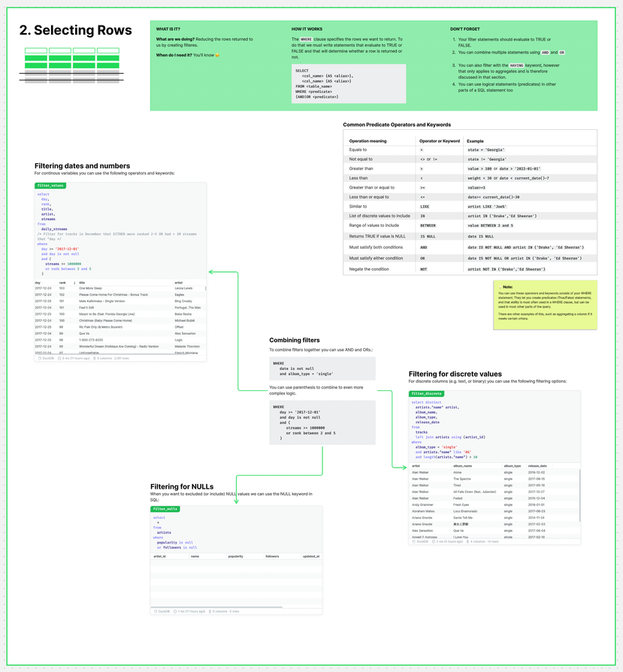Select the filter_nulls cell name tag

[x=165, y=509]
